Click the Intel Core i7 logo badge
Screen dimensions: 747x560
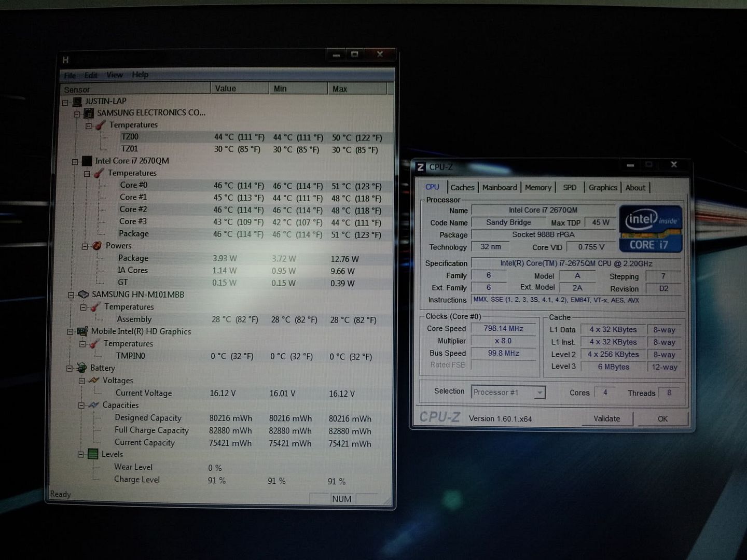tap(651, 229)
